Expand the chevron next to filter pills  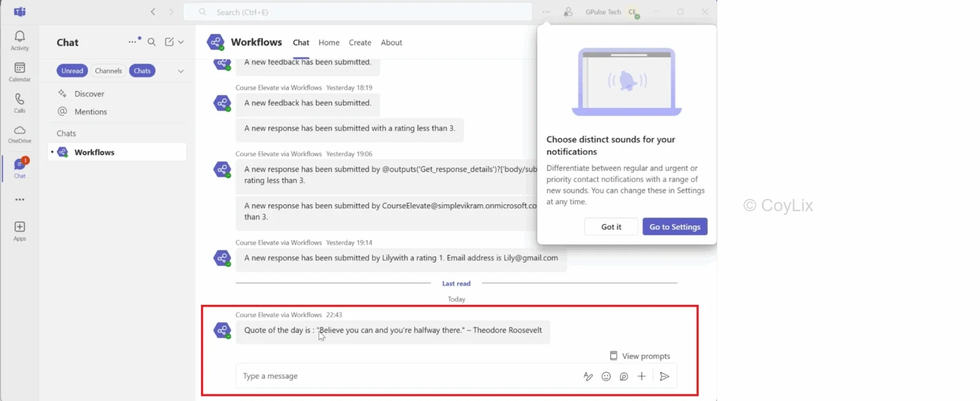tap(181, 71)
